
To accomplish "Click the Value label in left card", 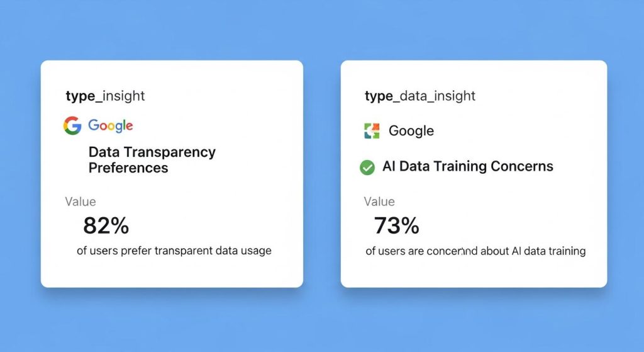I will (80, 202).
